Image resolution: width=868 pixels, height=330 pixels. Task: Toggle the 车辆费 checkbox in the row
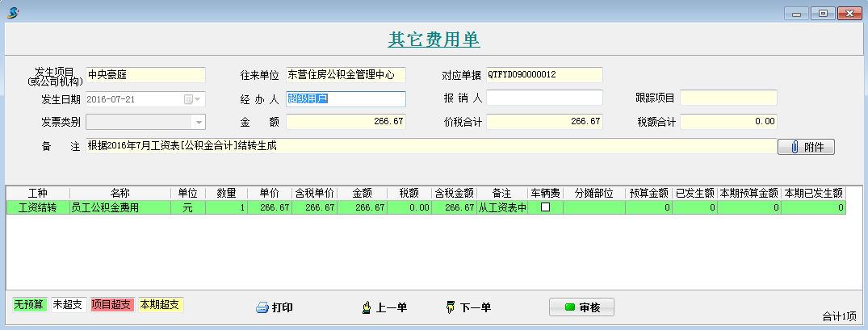pos(545,207)
